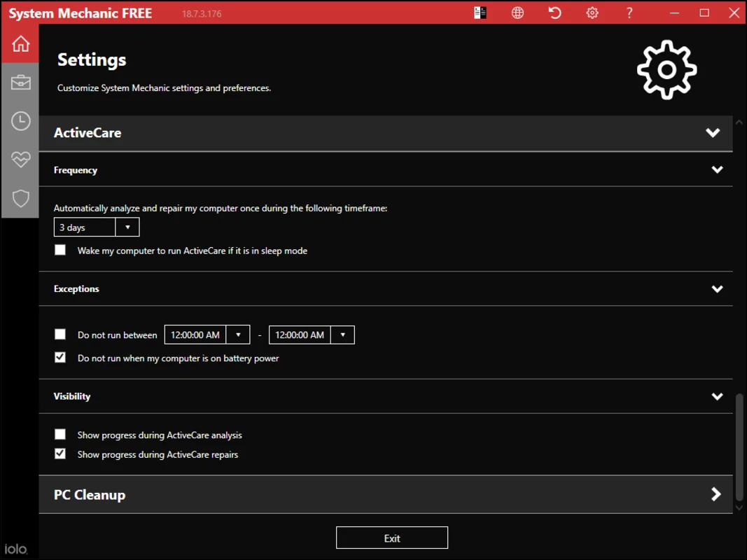
Task: Click the small gear icon in title bar
Action: pyautogui.click(x=592, y=13)
